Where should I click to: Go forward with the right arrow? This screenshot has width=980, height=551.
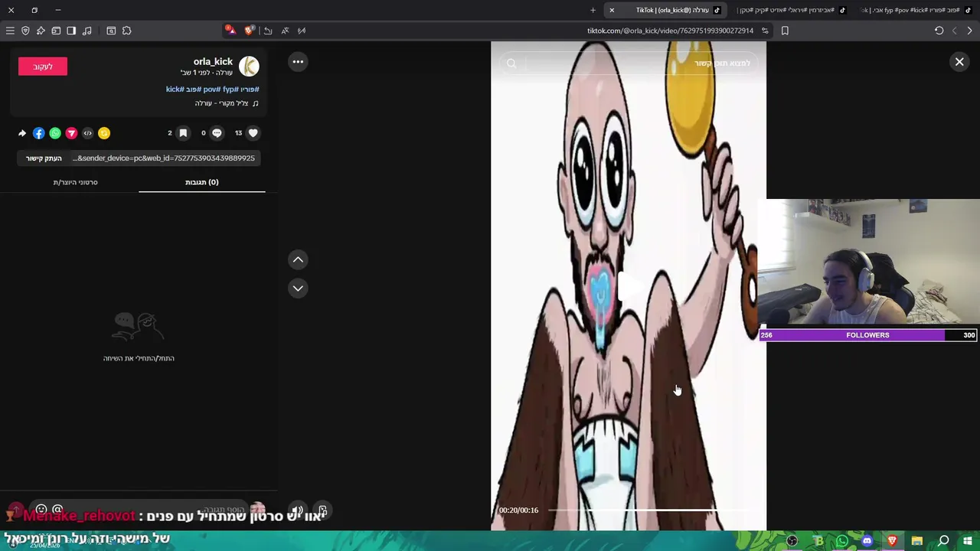pos(969,31)
